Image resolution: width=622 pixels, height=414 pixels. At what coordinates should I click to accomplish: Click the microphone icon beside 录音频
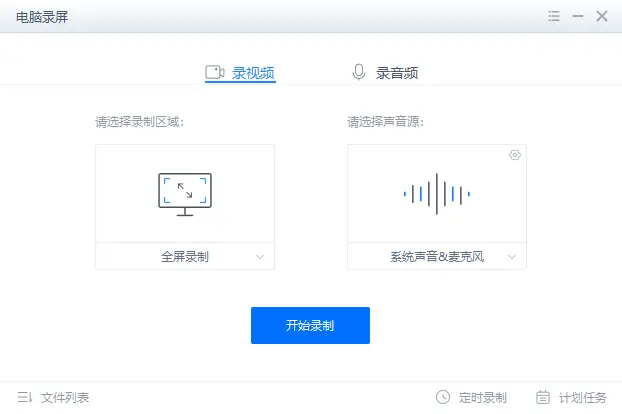(358, 72)
